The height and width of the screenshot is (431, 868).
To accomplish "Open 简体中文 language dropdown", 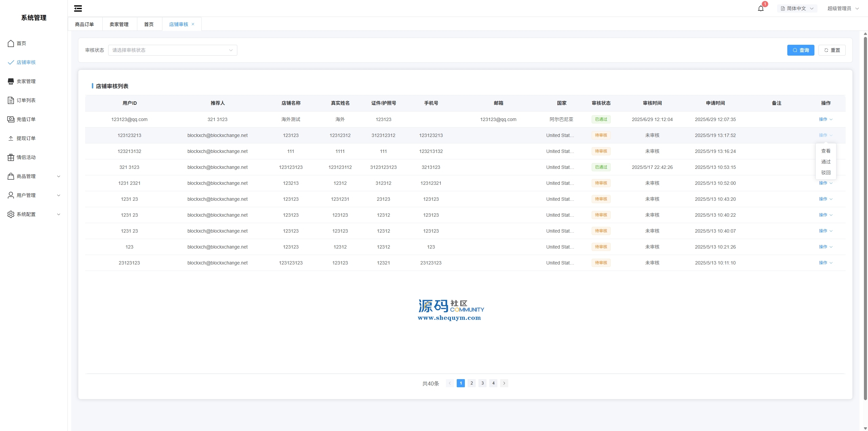I will pos(797,8).
